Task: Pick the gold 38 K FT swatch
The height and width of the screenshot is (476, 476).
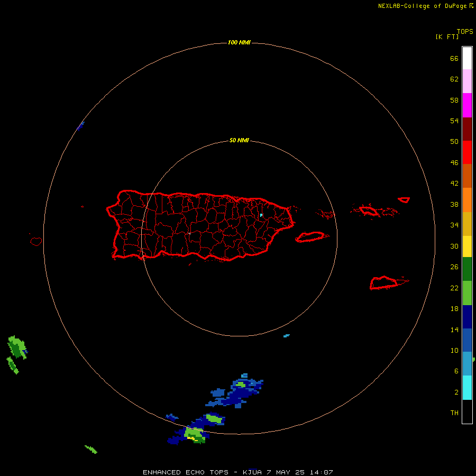Action: tap(467, 224)
